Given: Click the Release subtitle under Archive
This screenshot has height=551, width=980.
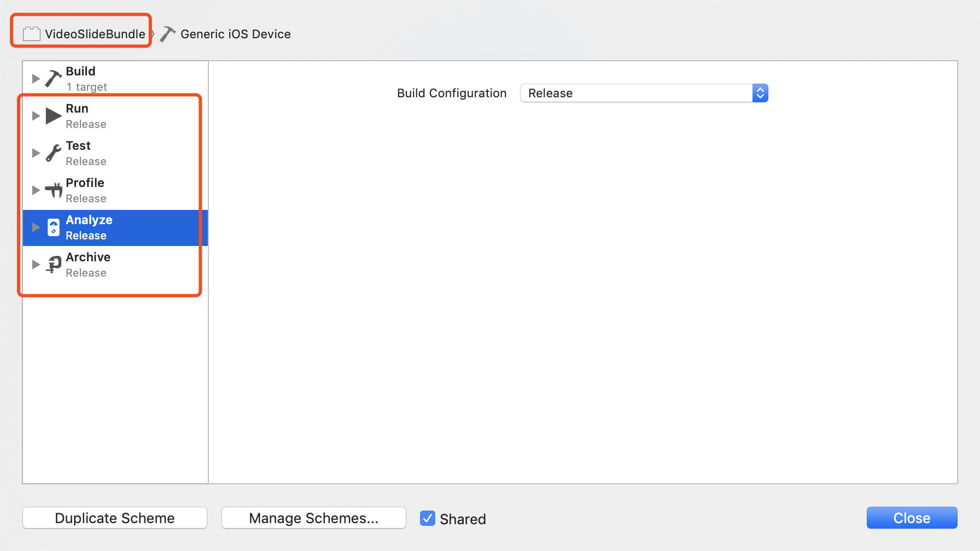Looking at the screenshot, I should point(86,273).
